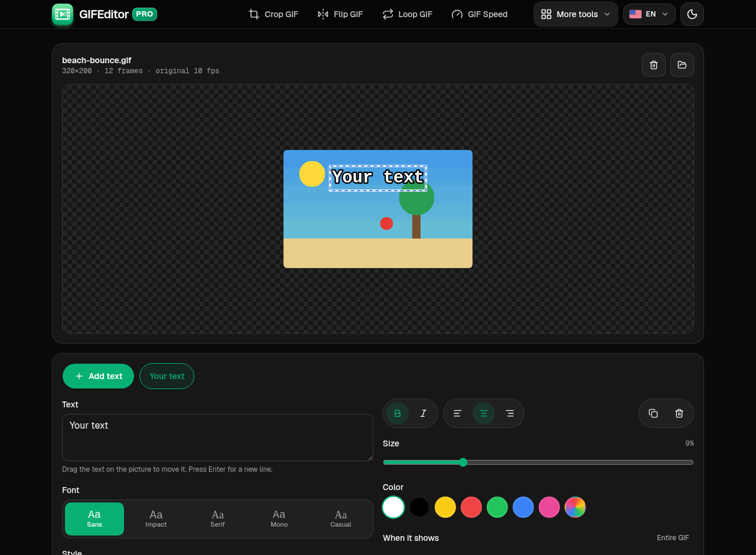Choose the Casual font
This screenshot has width=756, height=555.
pyautogui.click(x=341, y=519)
